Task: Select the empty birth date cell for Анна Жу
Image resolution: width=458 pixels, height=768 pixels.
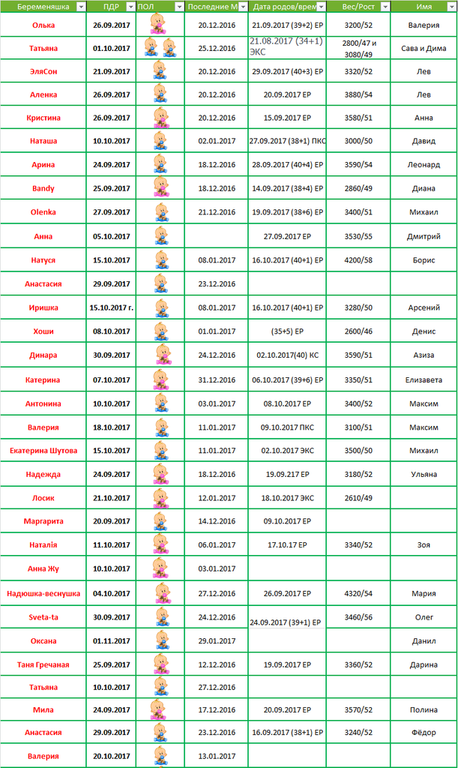Action: (x=287, y=569)
